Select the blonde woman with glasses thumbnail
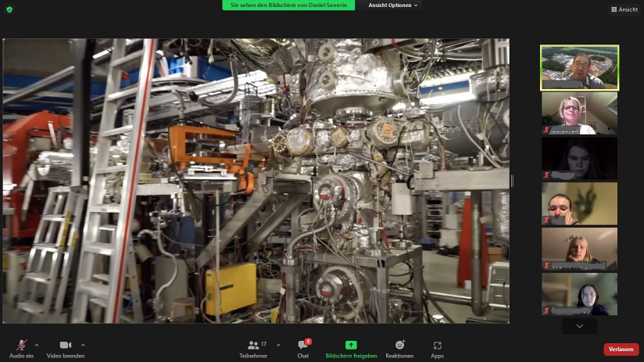 [579, 113]
